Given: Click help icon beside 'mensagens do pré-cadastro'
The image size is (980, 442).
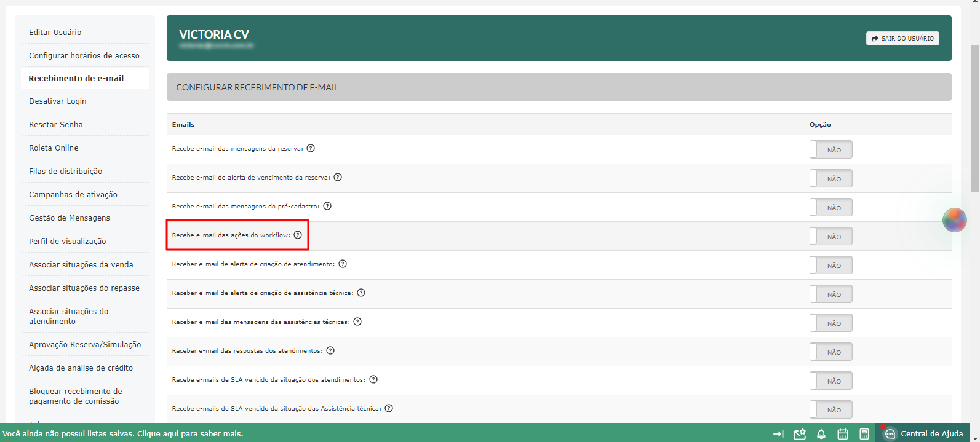Looking at the screenshot, I should (x=327, y=206).
